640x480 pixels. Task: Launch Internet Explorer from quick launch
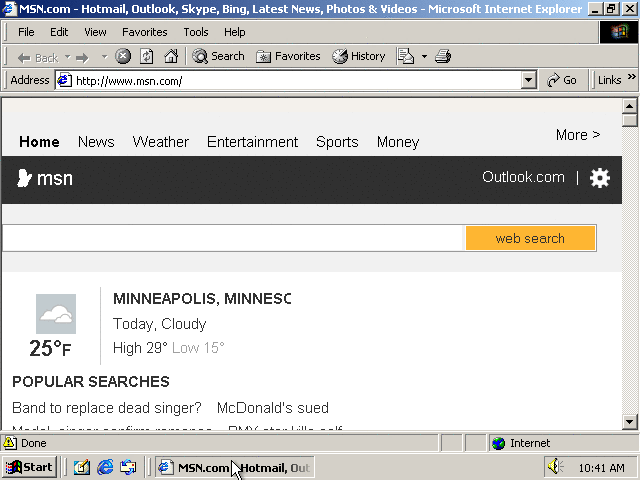pos(105,467)
